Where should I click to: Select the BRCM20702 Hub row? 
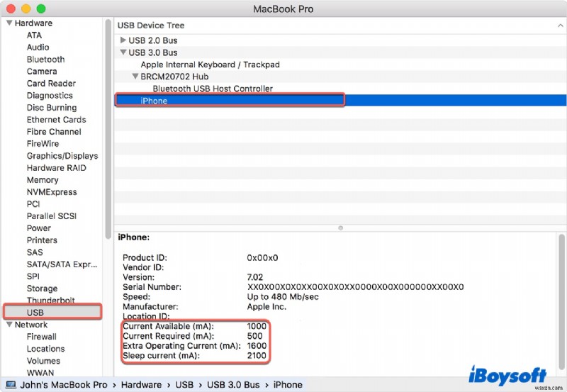coord(340,77)
